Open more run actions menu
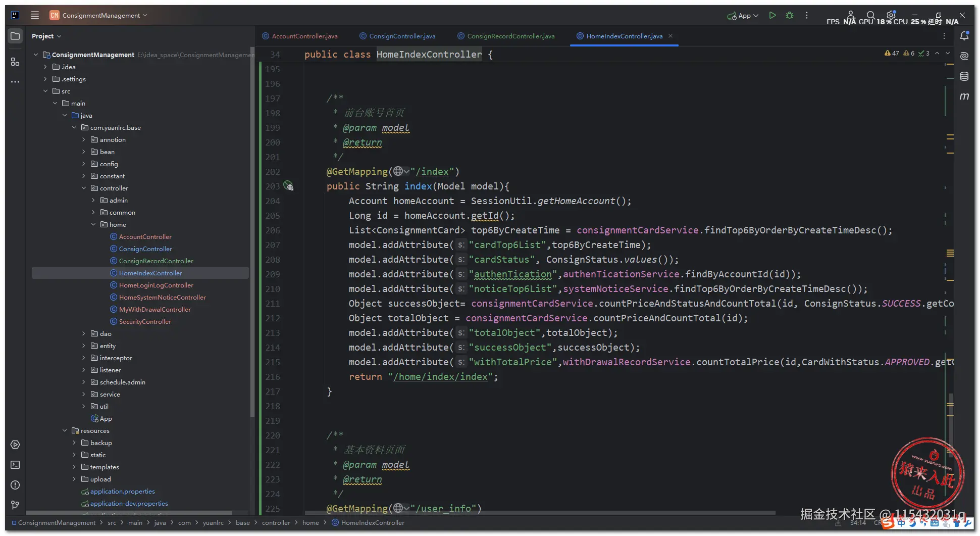This screenshot has height=536, width=980. pyautogui.click(x=806, y=15)
